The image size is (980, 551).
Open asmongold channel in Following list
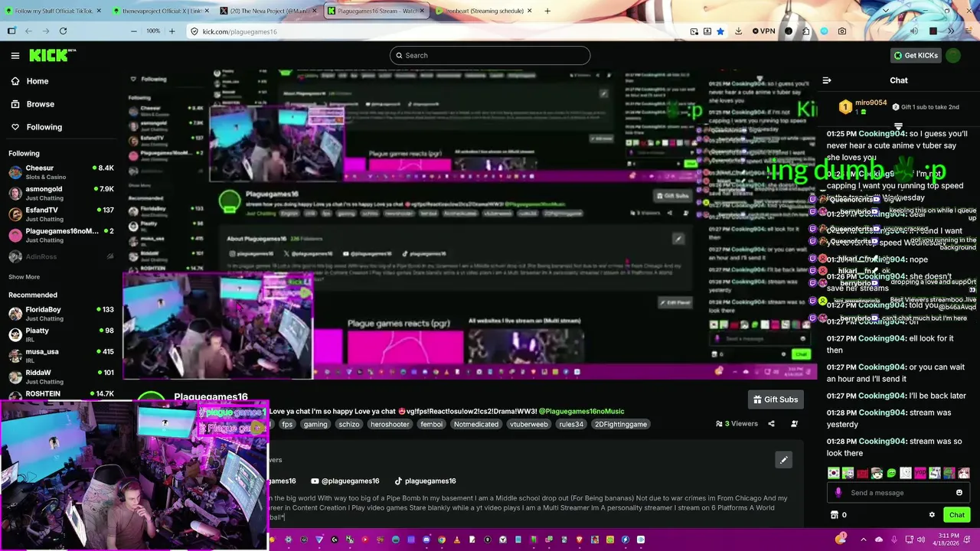tap(61, 193)
